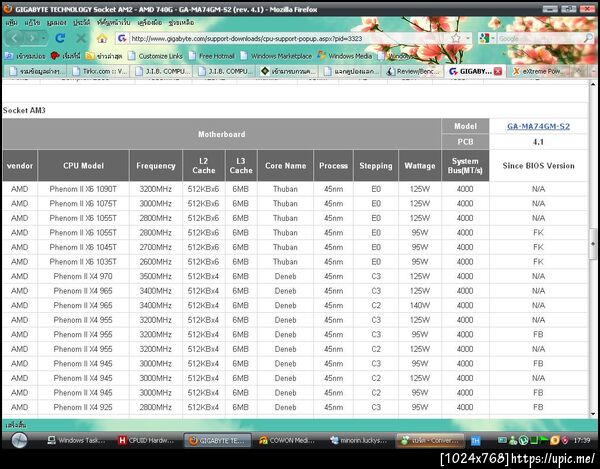600x469 pixels.
Task: Click the Since BIOS Version header
Action: [538, 166]
